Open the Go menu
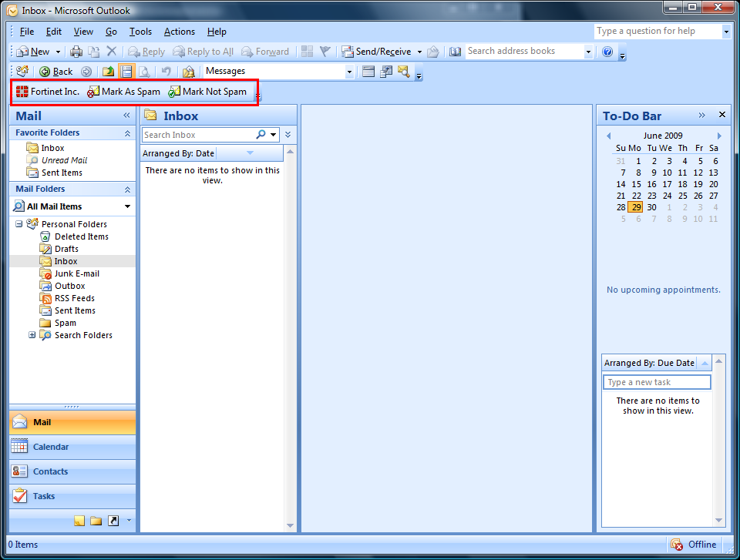Image resolution: width=740 pixels, height=560 pixels. click(x=111, y=32)
